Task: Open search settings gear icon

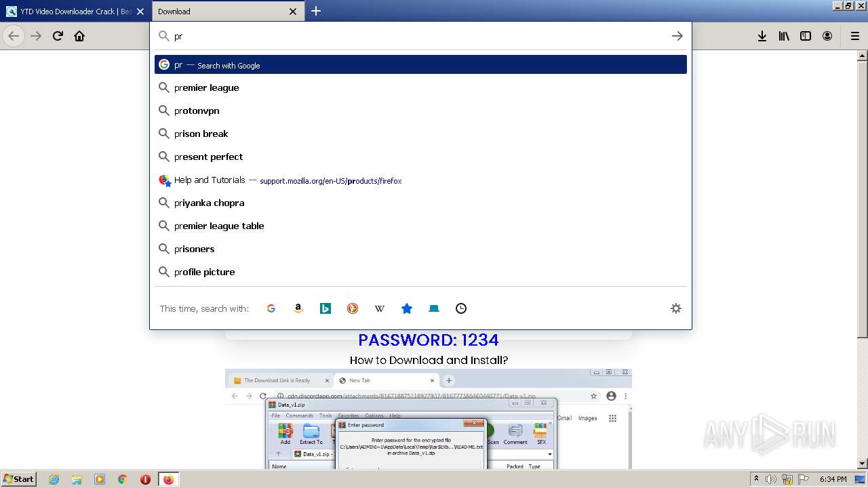Action: tap(676, 308)
